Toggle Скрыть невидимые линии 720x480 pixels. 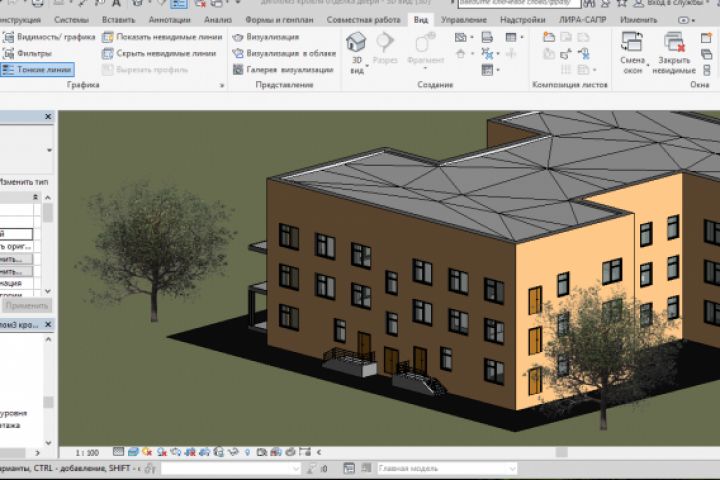tap(158, 53)
